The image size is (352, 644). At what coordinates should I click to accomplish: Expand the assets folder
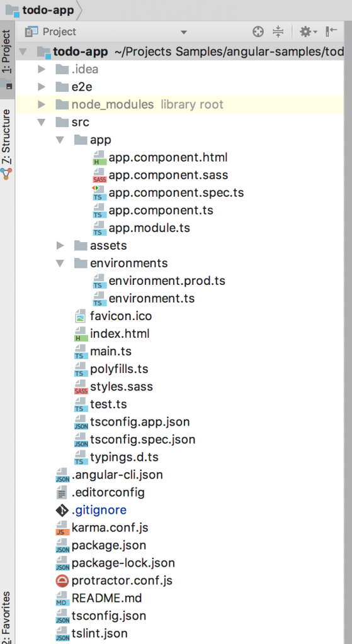point(60,246)
